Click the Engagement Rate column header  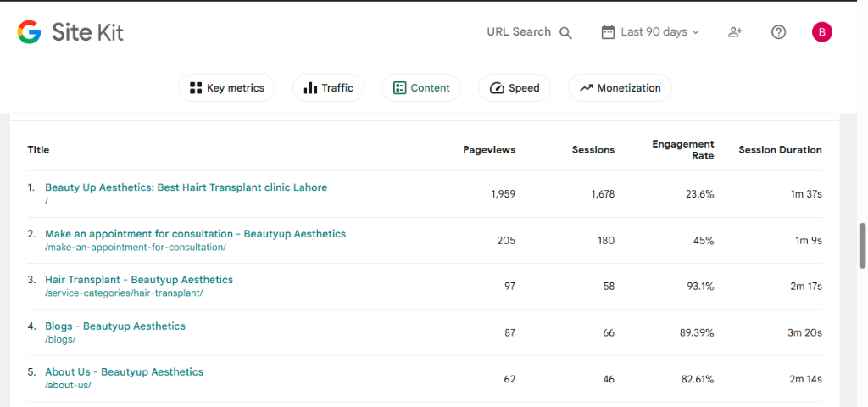(x=683, y=149)
